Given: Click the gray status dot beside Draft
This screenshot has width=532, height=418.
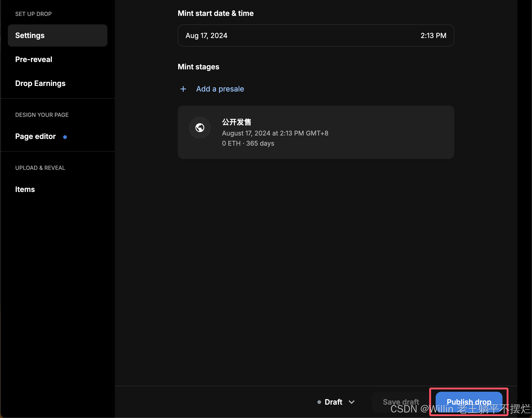Looking at the screenshot, I should click(319, 402).
